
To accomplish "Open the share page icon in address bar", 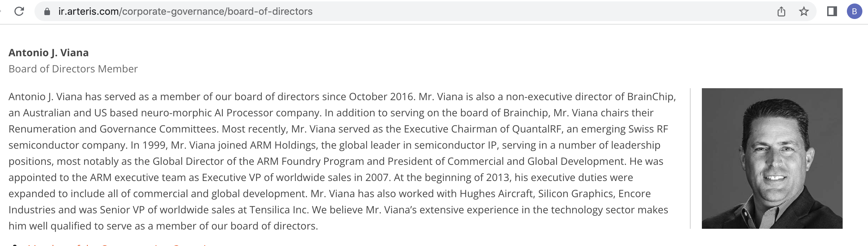I will pyautogui.click(x=781, y=12).
